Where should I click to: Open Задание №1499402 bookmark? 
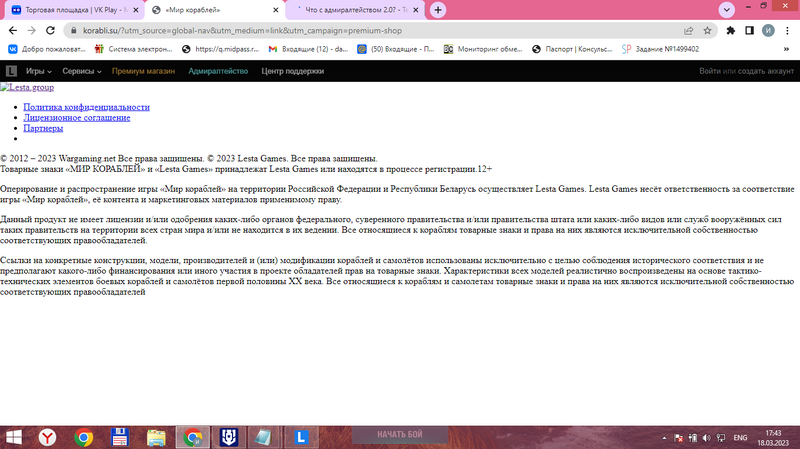tap(661, 49)
